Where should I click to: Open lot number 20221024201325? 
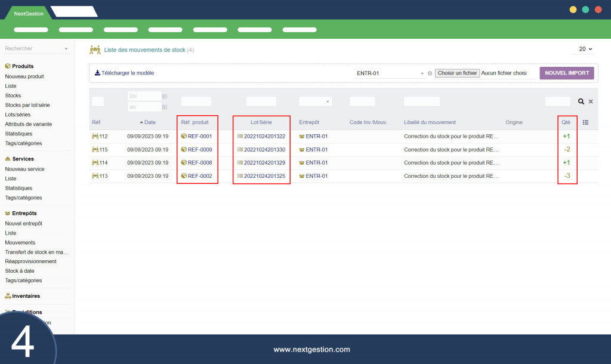264,176
